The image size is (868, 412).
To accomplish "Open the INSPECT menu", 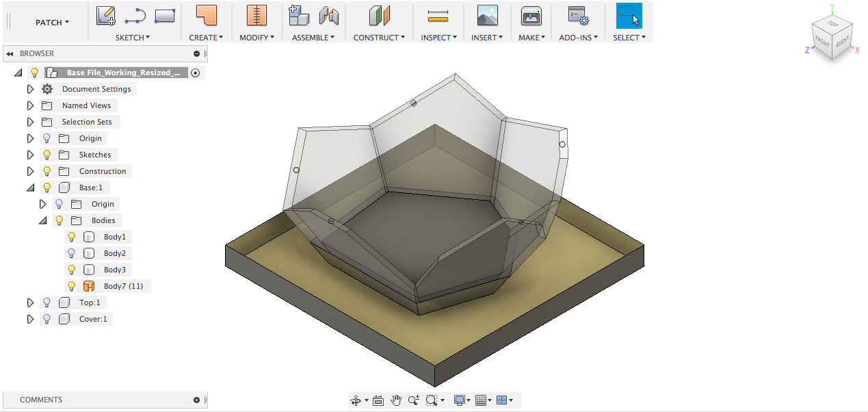I will point(438,38).
